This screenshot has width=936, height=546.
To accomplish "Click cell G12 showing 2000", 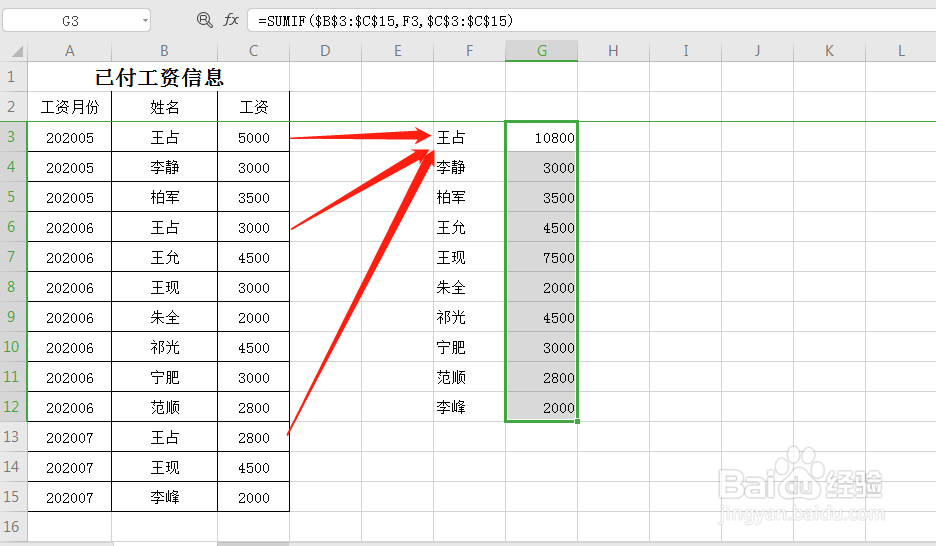I will (x=541, y=407).
